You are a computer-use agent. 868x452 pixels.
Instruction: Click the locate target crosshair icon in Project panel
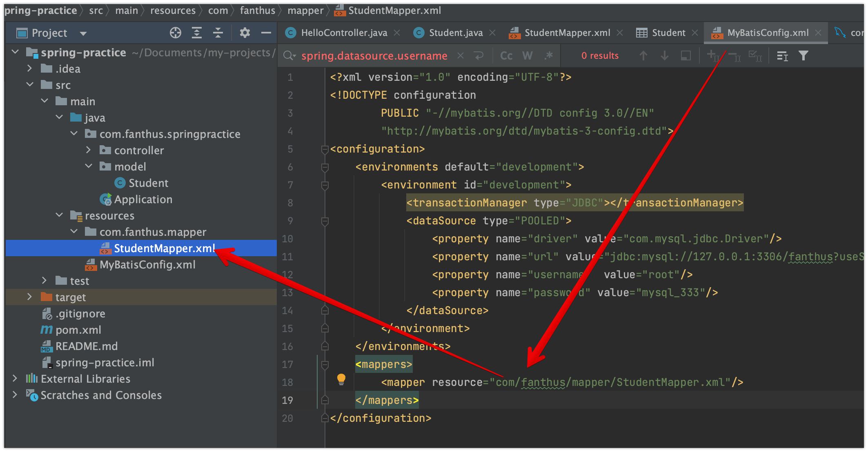176,33
